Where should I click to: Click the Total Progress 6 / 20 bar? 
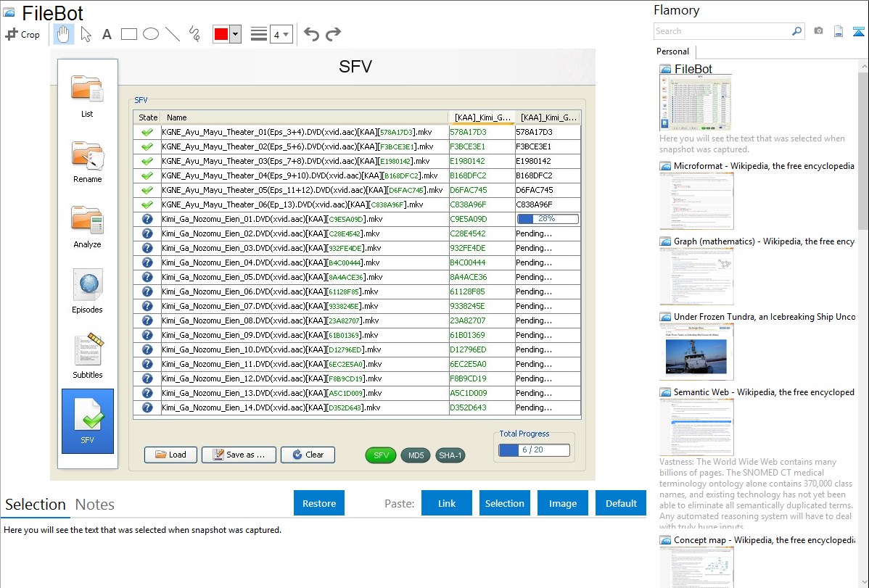[x=535, y=450]
